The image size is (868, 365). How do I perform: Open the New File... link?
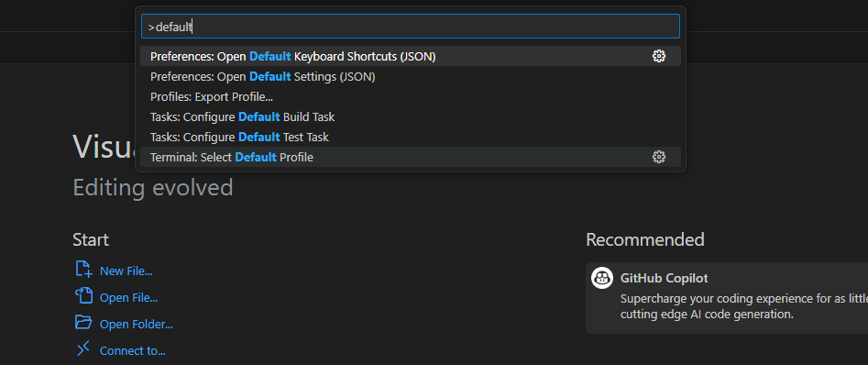coord(126,271)
